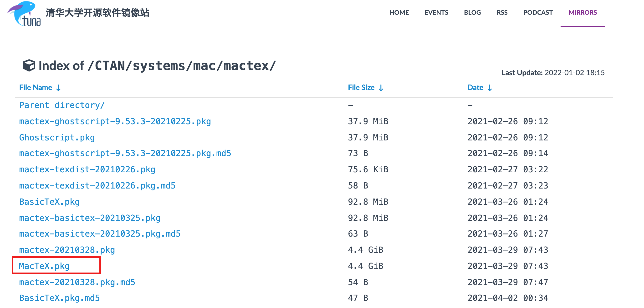Download mactex-20210328.pkg
Screen dimensions: 644x308
67,250
